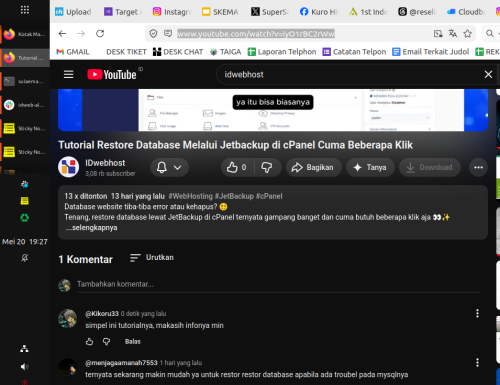Click the volume speaker icon in panel
Image resolution: width=500 pixels, height=385 pixels.
[x=24, y=367]
